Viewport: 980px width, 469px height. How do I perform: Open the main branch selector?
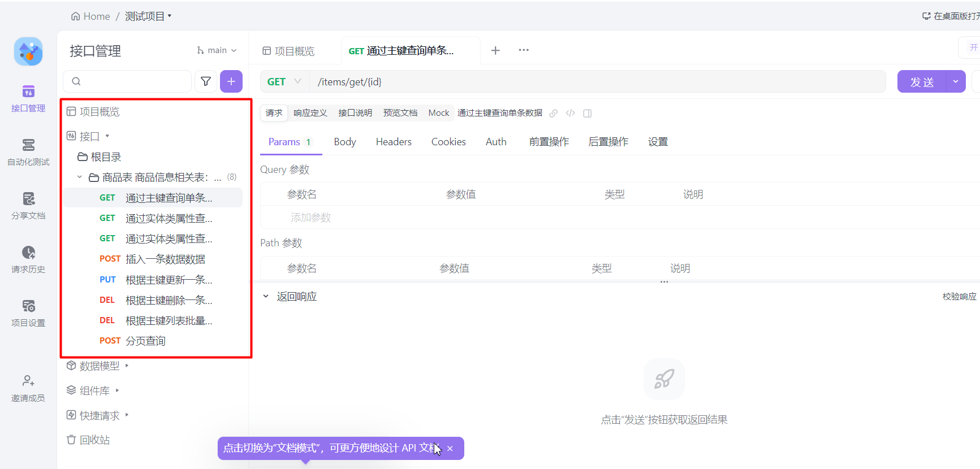[x=217, y=50]
